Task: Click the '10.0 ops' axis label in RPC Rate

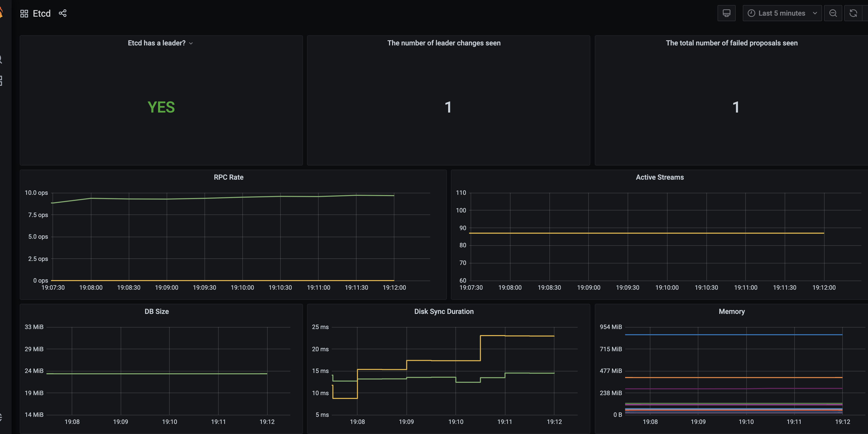Action: 36,193
